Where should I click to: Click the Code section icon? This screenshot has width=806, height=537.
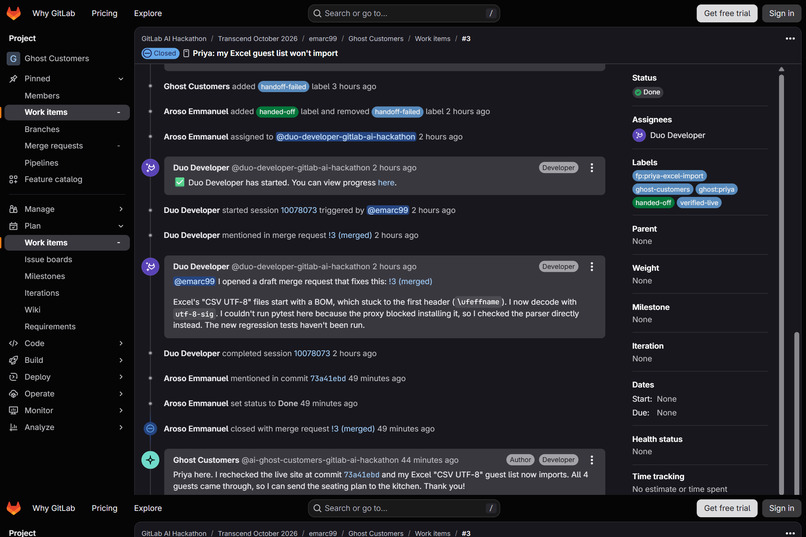pos(13,343)
